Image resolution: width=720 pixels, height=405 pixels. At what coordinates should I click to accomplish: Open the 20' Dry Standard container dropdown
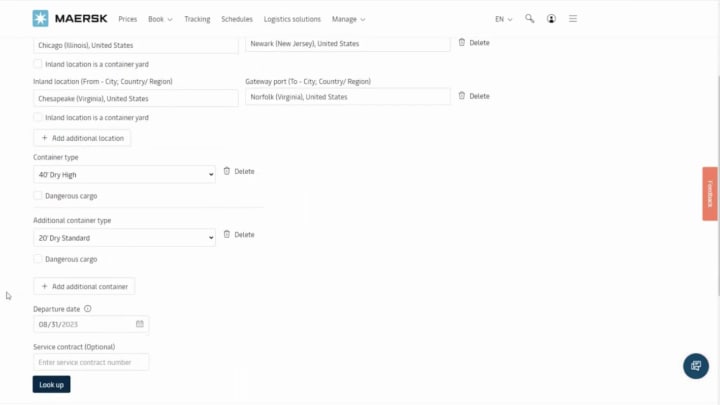coord(124,238)
